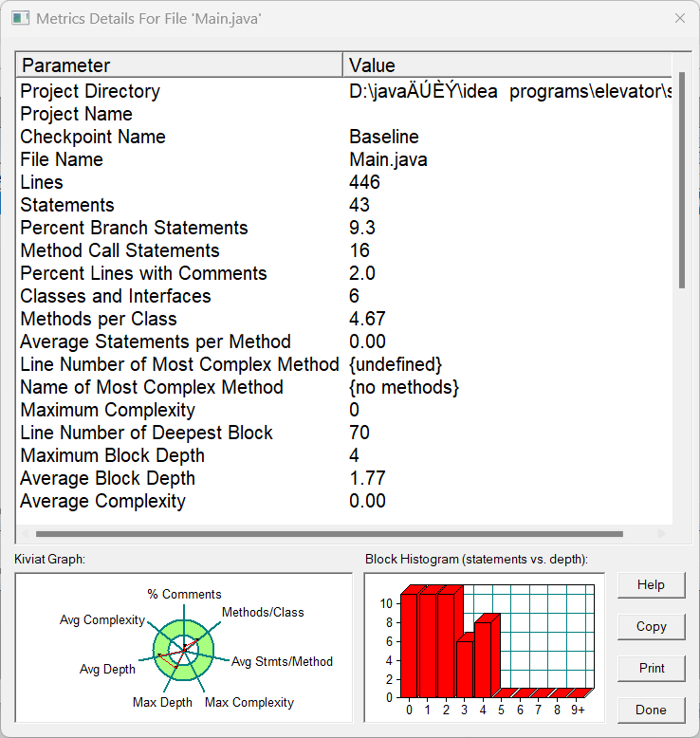Click the Max Complexity label in Kiviat graph
The image size is (700, 738).
pos(249,702)
